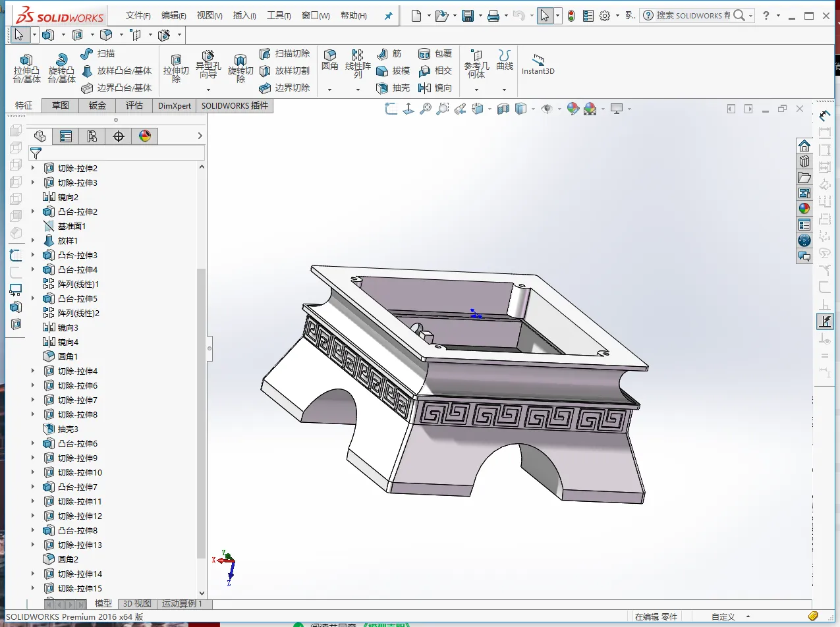Open the options gear icon
Screen dimensions: 840x627
(605, 16)
